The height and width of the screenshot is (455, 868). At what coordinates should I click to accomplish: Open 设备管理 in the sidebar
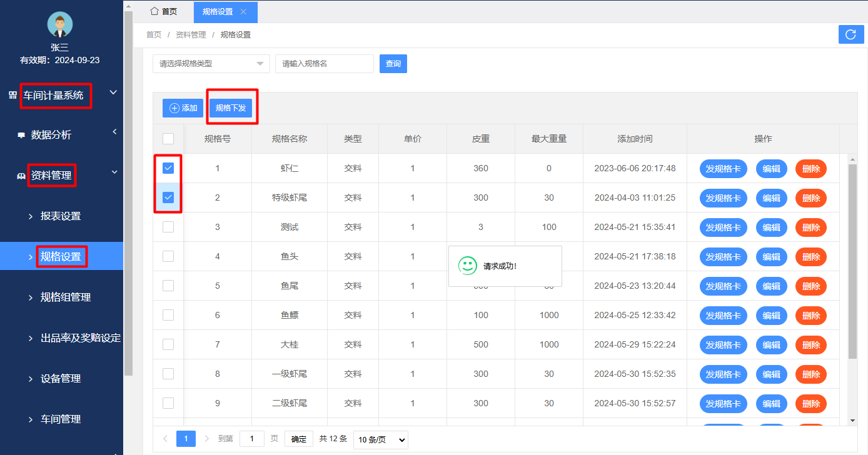pos(61,379)
